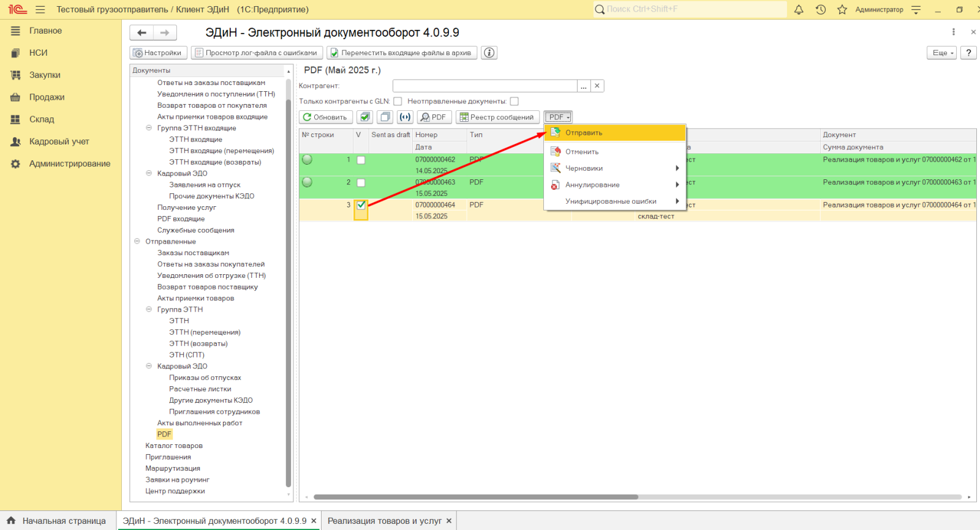980x530 pixels.
Task: Select 'Отправить' in the PDF menu
Action: click(584, 133)
